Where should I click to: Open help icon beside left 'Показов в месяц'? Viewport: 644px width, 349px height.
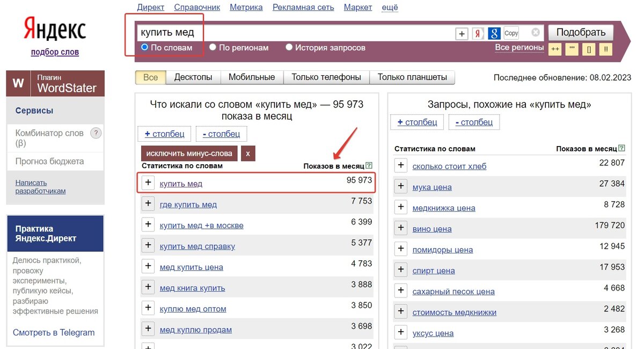coord(369,166)
